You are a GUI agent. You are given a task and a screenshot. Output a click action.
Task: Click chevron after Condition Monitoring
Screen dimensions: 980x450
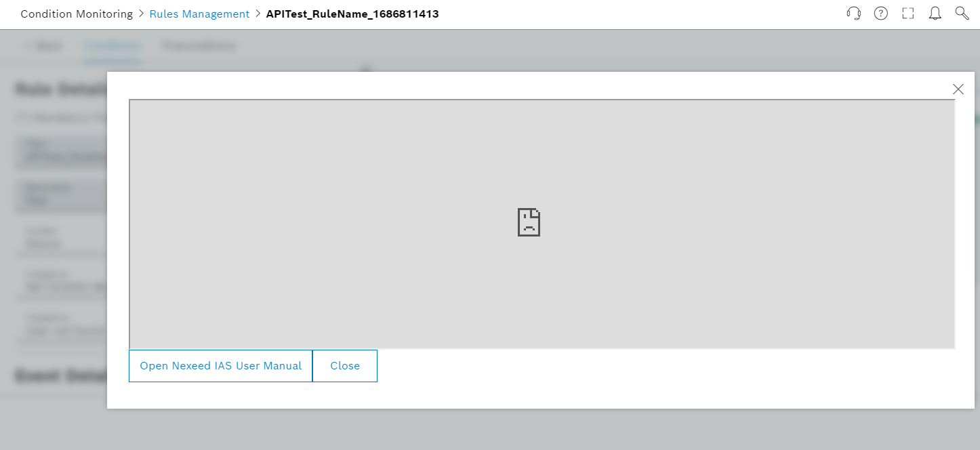pyautogui.click(x=141, y=14)
